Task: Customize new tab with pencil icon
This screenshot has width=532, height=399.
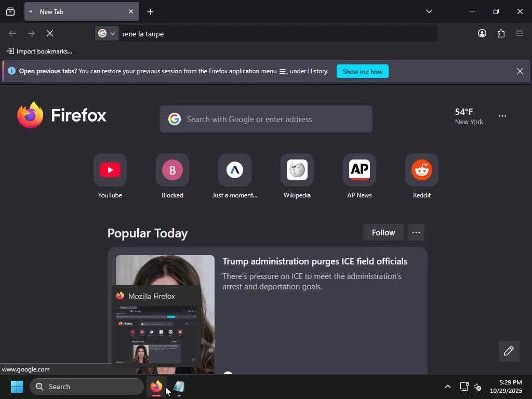Action: click(x=509, y=351)
